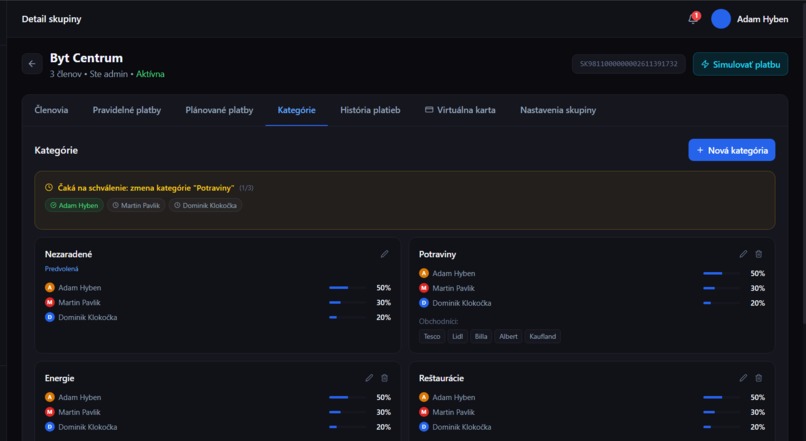The height and width of the screenshot is (441, 806).
Task: Switch to Pravidelné platby tab
Action: tap(126, 110)
